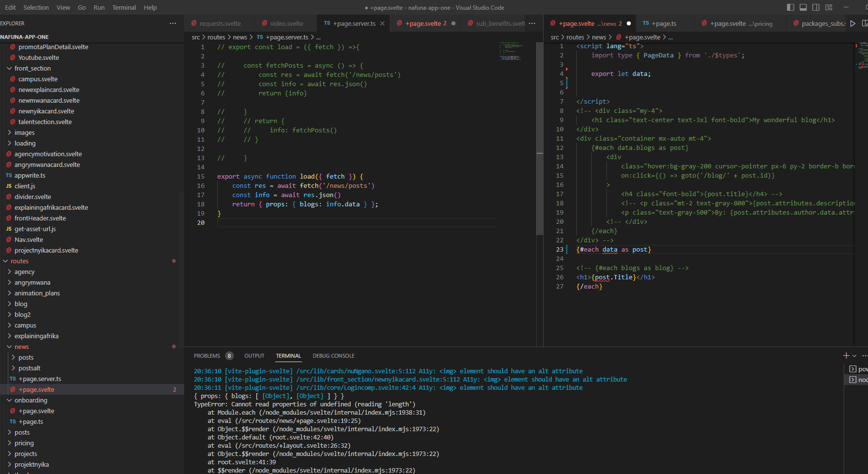Toggle secondary side bar layout icon

pos(816,7)
